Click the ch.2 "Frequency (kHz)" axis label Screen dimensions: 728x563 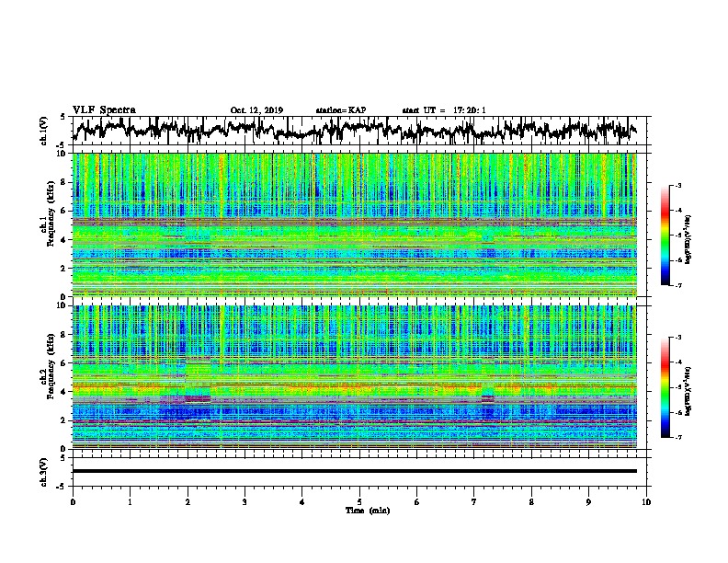tap(51, 366)
